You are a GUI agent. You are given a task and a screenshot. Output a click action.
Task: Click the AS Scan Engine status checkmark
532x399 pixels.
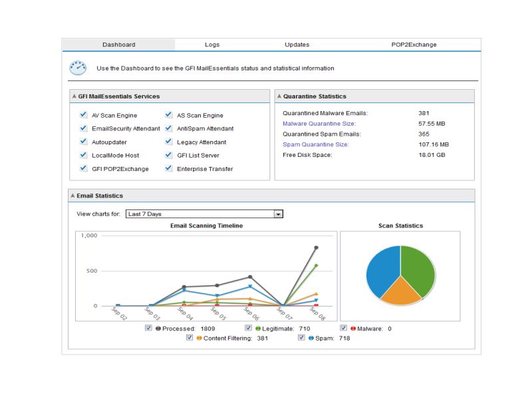coord(168,114)
